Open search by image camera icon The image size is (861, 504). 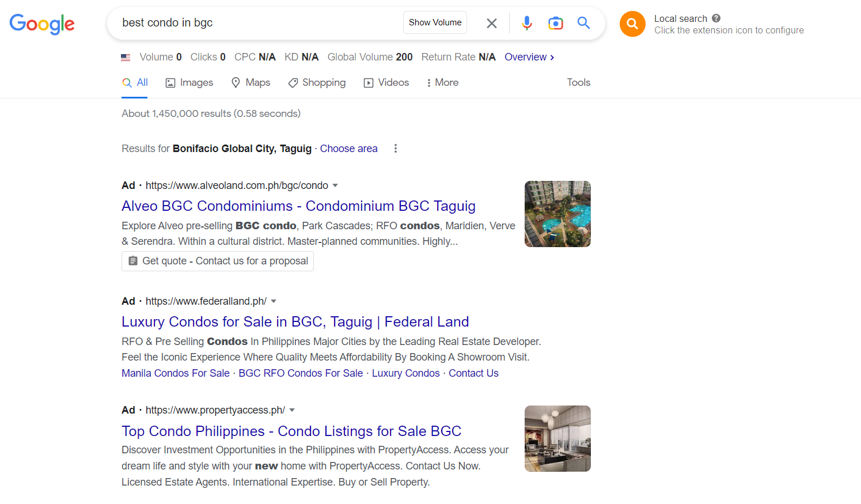tap(555, 23)
